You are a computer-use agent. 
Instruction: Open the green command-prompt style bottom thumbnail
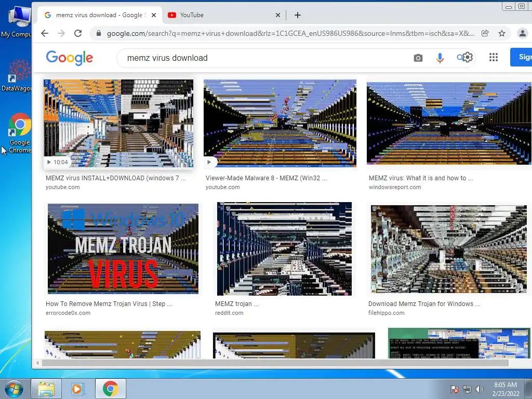point(459,343)
